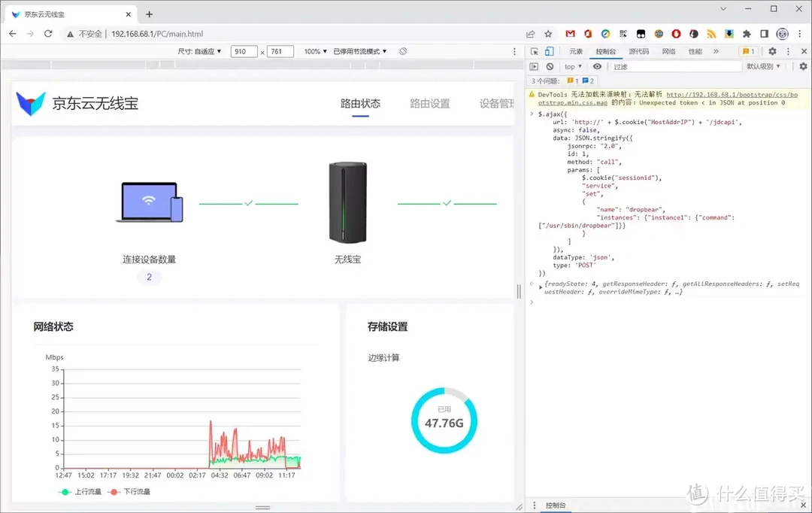The image size is (812, 513).
Task: Switch to the 网络 tab in DevTools
Action: pyautogui.click(x=668, y=52)
